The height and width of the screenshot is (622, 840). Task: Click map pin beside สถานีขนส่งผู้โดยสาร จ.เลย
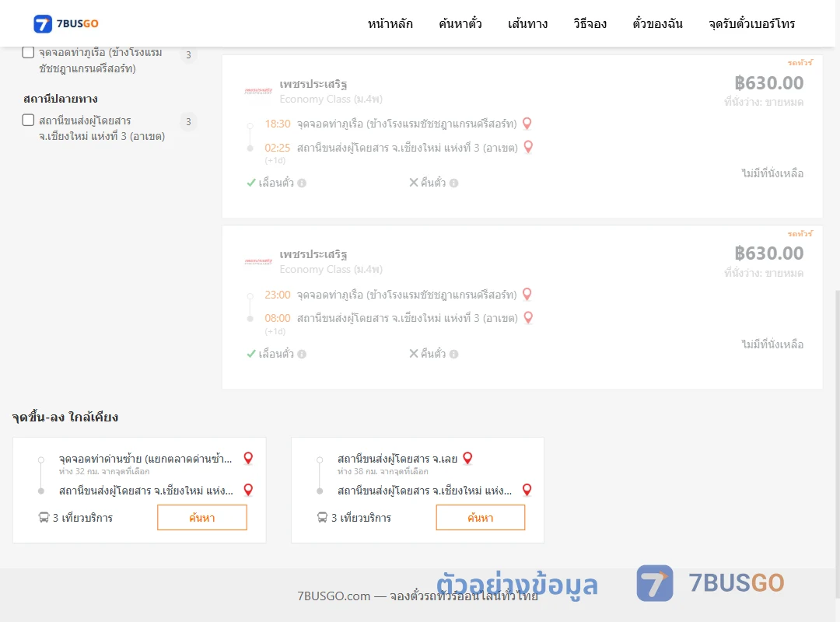(467, 458)
